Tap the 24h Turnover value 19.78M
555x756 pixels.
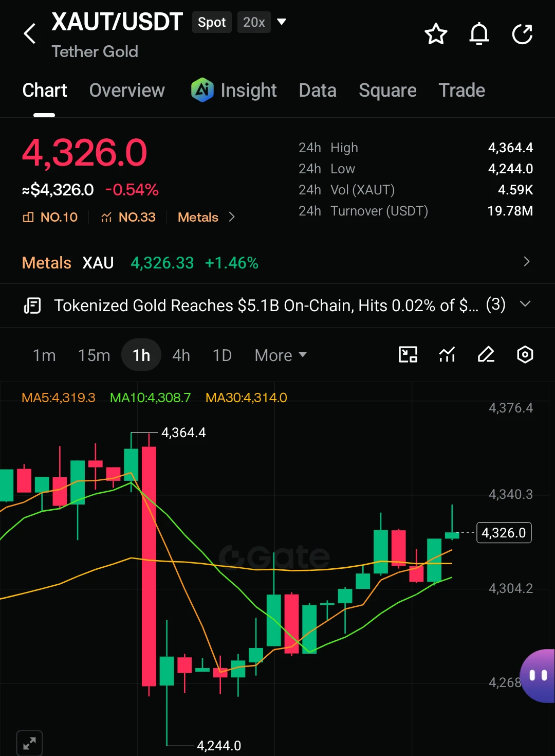[510, 211]
